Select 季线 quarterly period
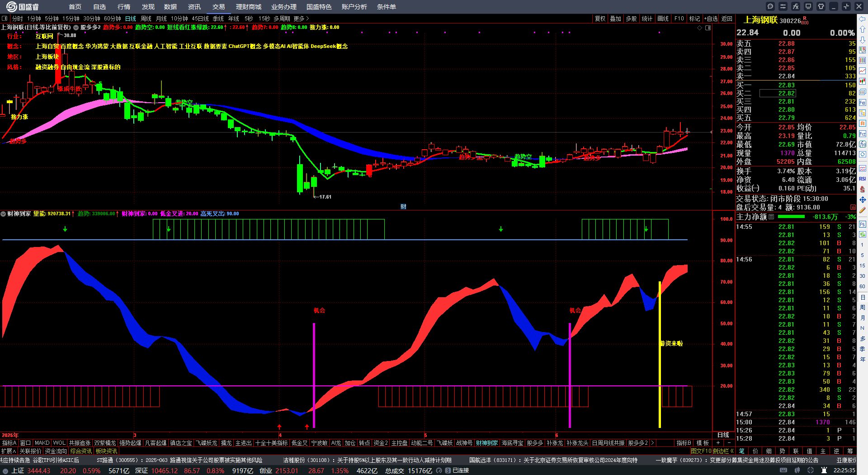This screenshot has height=475, width=868. 218,19
